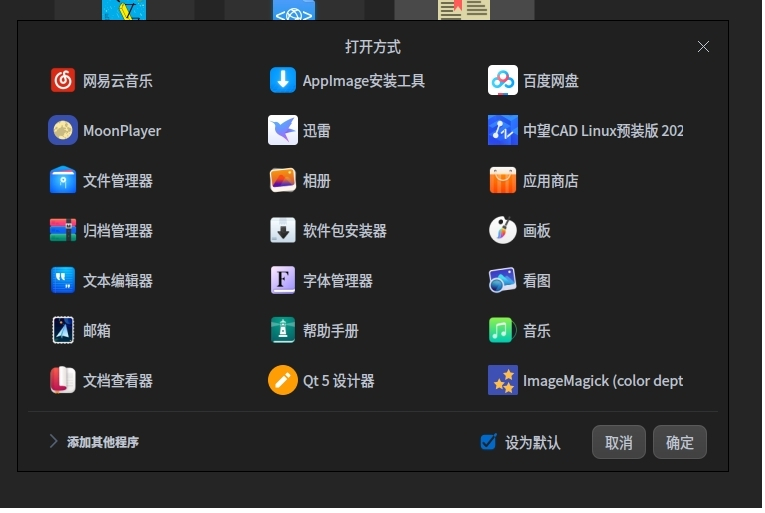Choose the AppImage安装工具 icon
765x513 pixels.
pyautogui.click(x=283, y=81)
